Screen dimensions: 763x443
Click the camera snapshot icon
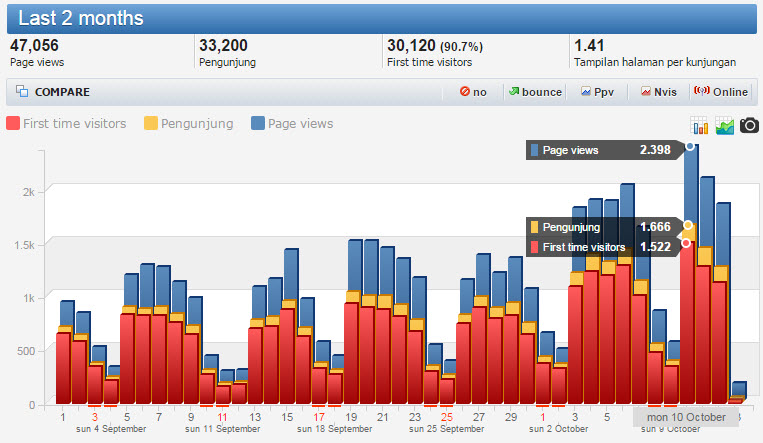click(x=749, y=125)
